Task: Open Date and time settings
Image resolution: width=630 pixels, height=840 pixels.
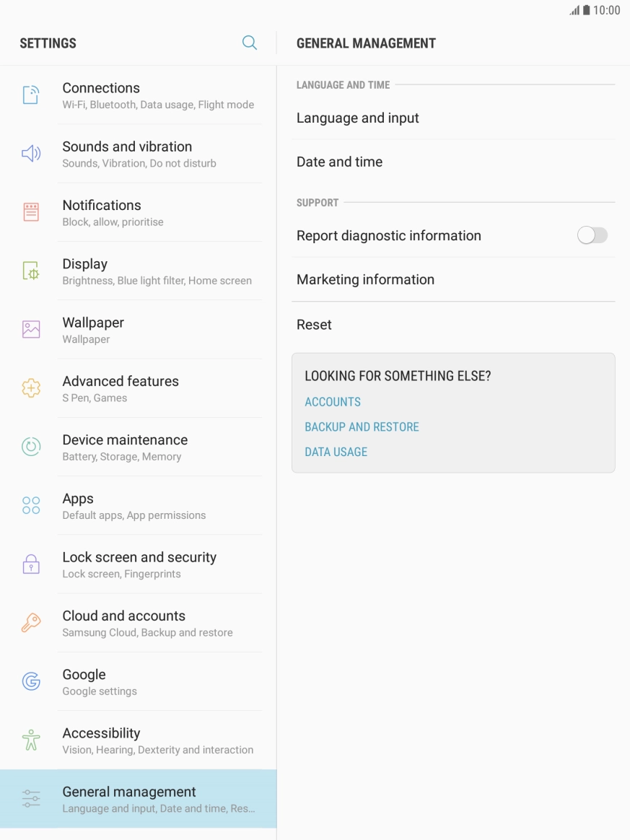Action: [x=340, y=162]
